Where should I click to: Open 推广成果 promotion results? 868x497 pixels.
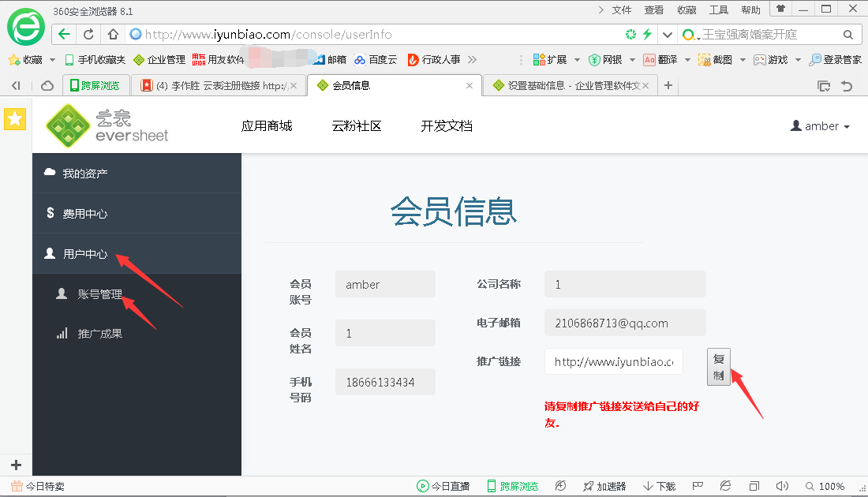137,334
